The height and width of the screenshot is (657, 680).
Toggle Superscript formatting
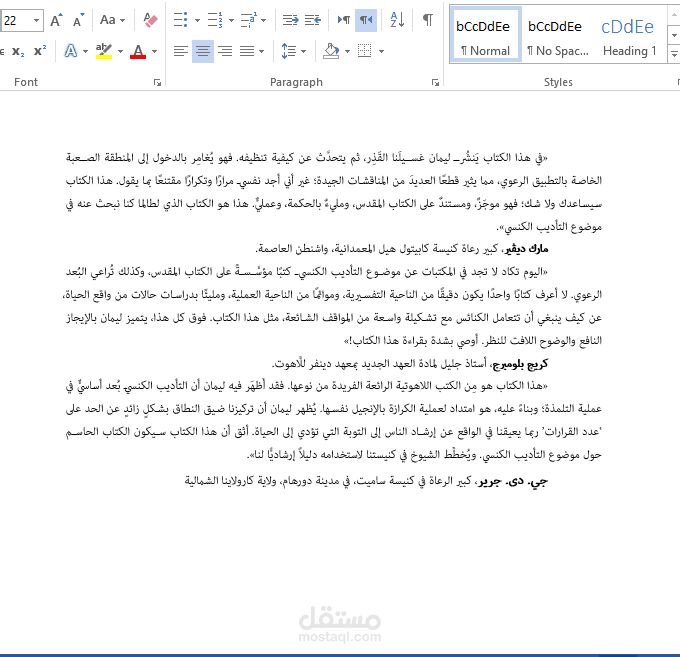tap(40, 52)
